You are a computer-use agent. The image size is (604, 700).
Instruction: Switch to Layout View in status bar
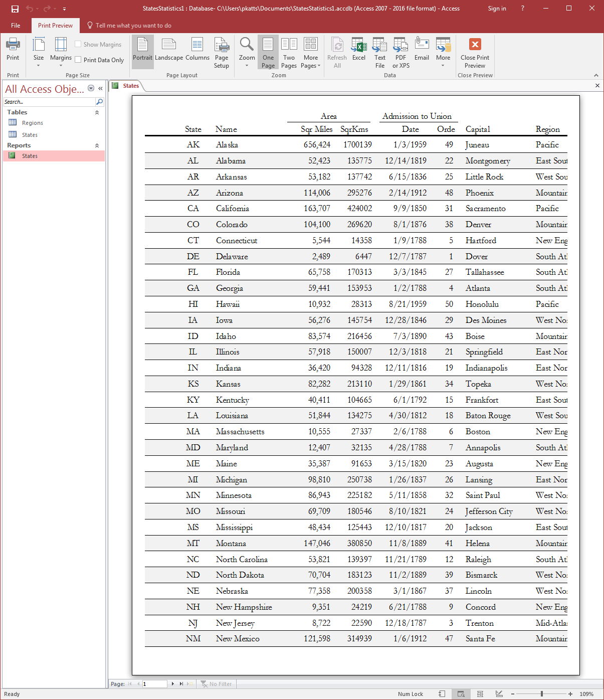480,694
